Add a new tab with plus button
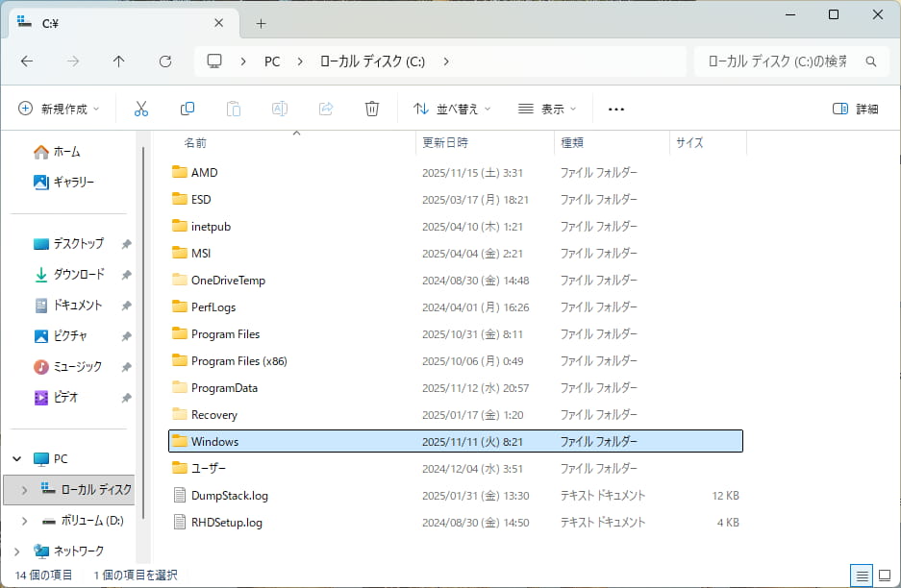 point(261,23)
